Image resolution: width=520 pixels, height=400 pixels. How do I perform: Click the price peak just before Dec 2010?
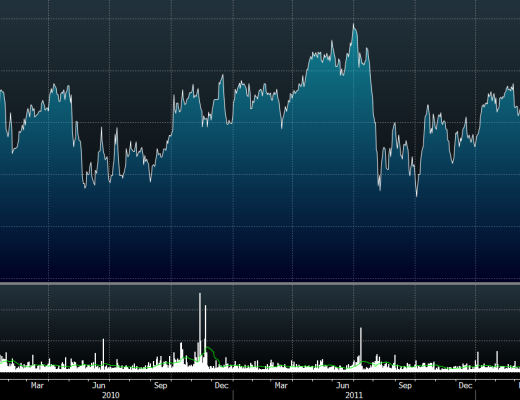(223, 76)
